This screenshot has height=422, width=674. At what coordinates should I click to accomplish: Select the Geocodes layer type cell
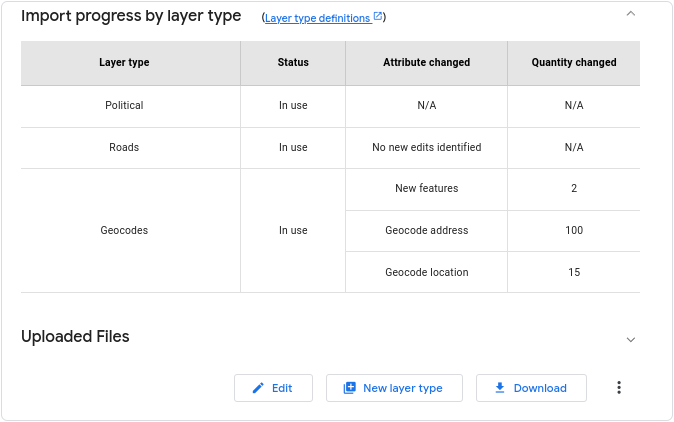pos(124,230)
